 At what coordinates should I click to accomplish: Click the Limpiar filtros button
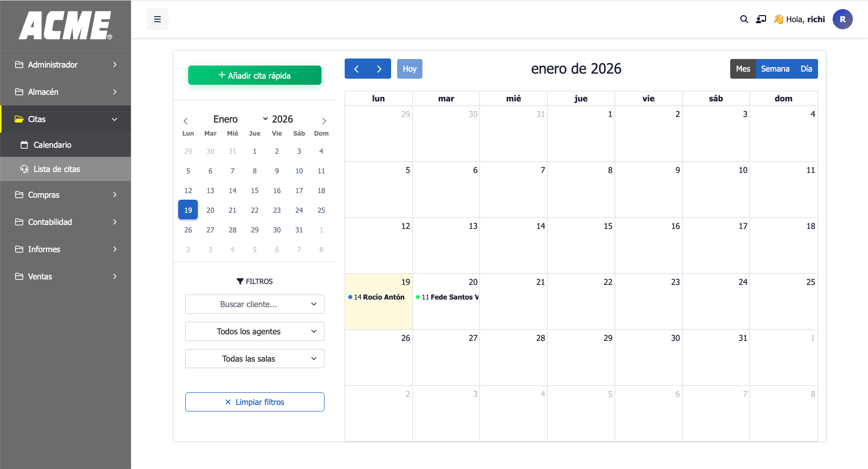254,402
